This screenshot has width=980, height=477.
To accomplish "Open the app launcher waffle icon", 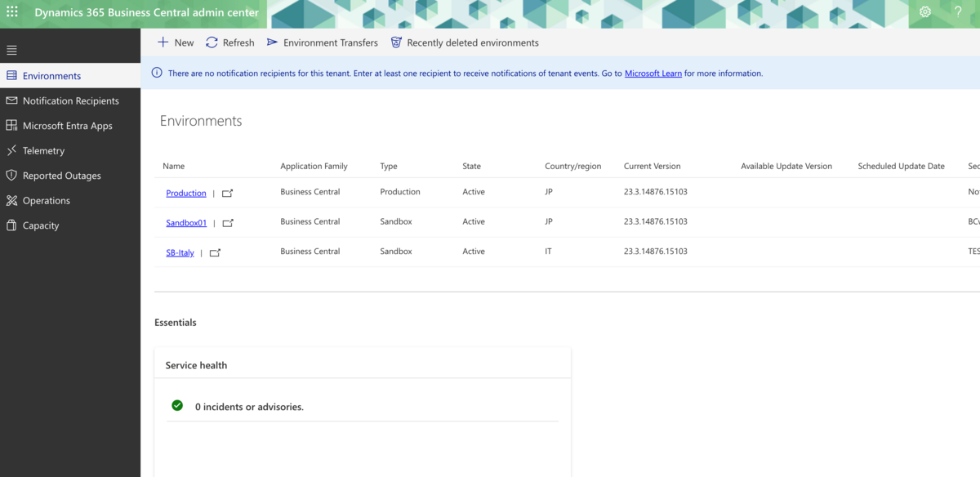I will [x=11, y=12].
